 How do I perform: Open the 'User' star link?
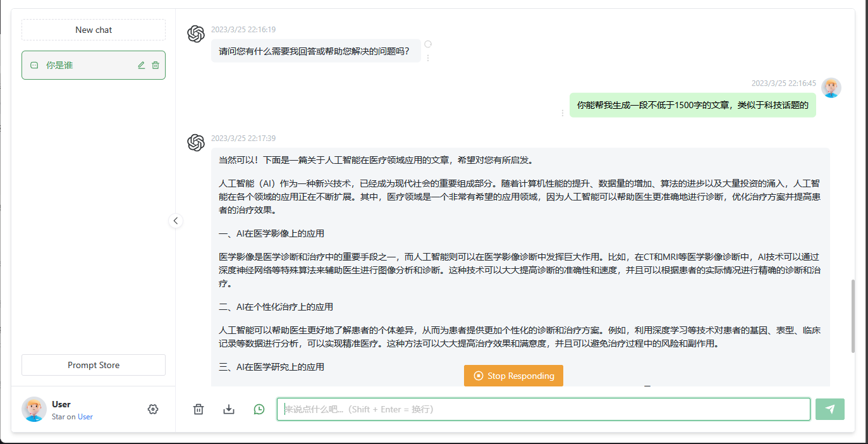coord(85,417)
